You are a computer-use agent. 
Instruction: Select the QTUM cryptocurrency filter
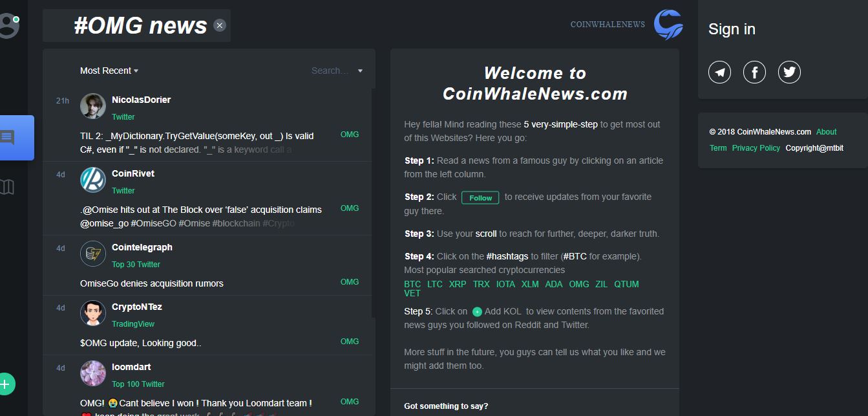[x=626, y=284]
